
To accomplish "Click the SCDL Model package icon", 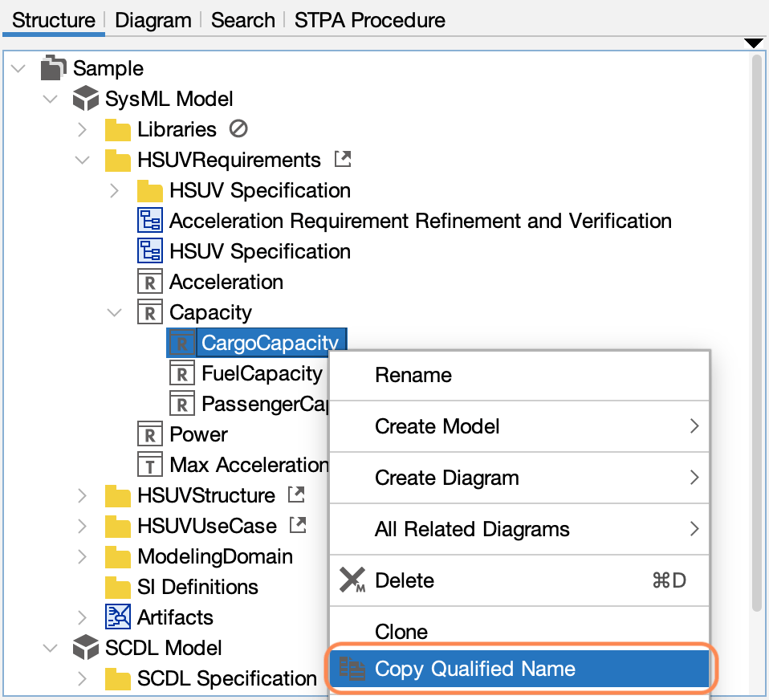I will 85,649.
